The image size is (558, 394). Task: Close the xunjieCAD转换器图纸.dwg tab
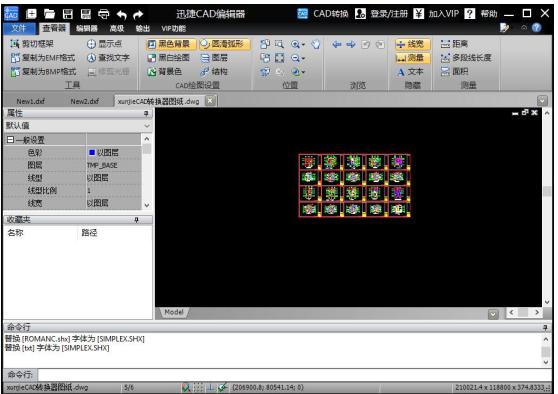[x=210, y=101]
